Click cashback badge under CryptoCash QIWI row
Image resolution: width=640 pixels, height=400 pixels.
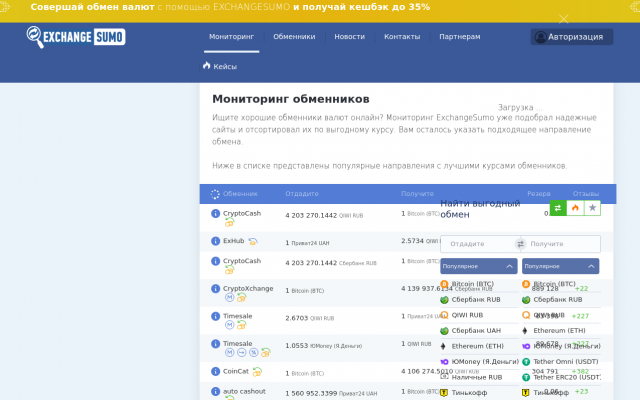click(229, 223)
